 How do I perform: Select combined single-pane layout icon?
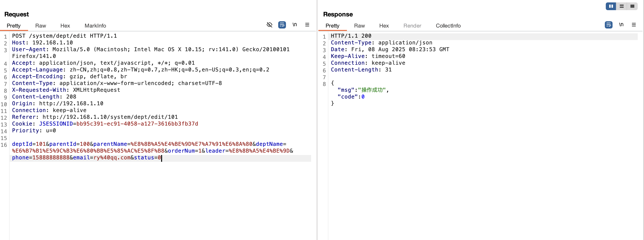632,6
